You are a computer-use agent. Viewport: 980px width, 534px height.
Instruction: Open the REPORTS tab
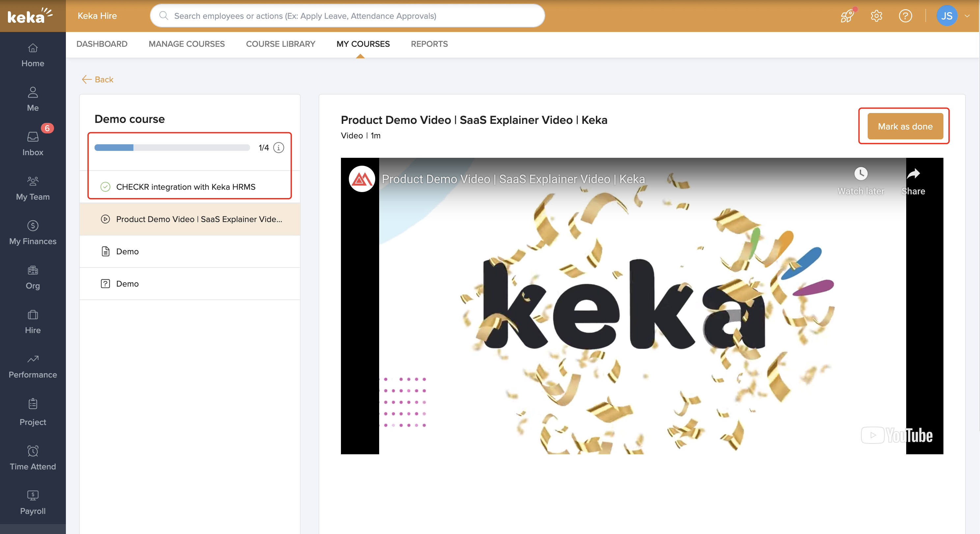(x=429, y=44)
